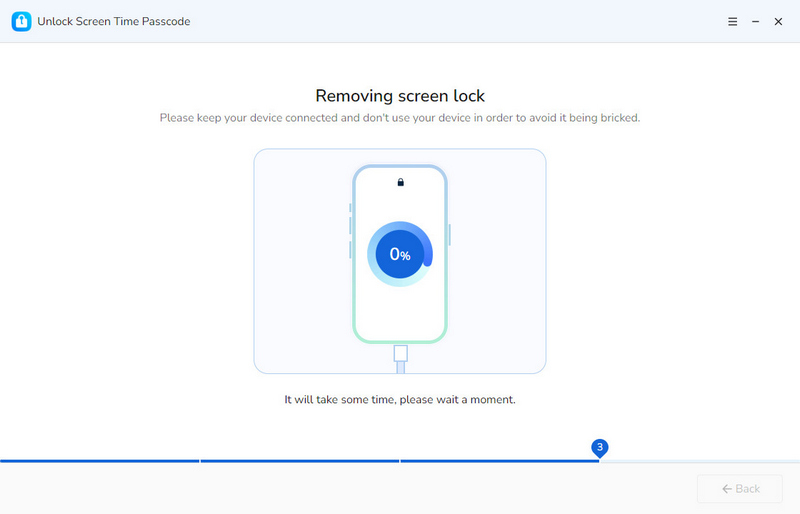Click the unfilled fourth progress segment
Viewport: 800px width, 514px height.
pos(700,461)
